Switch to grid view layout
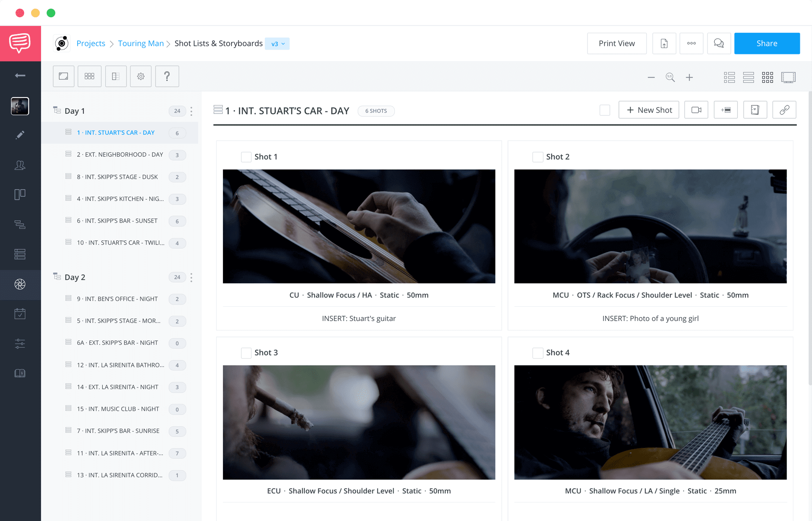This screenshot has width=812, height=521. tap(768, 77)
